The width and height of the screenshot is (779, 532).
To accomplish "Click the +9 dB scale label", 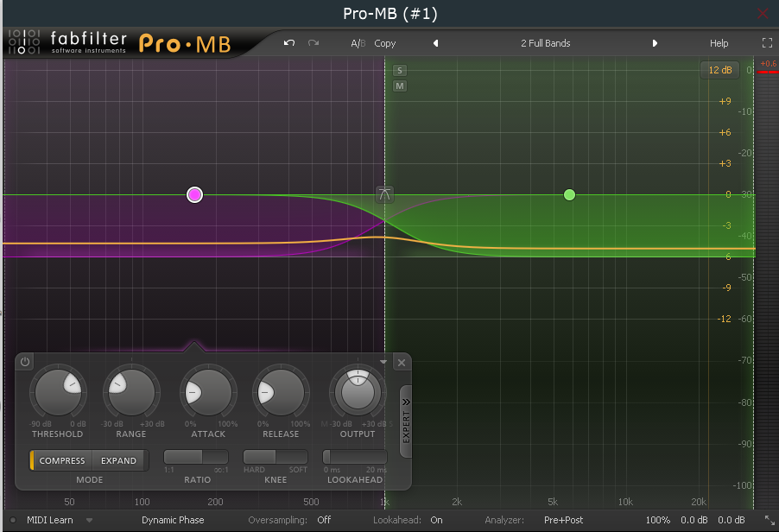I will 725,101.
